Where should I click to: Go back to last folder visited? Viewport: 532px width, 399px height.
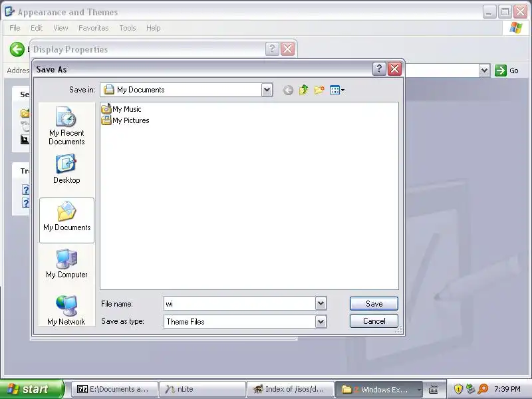tap(288, 90)
